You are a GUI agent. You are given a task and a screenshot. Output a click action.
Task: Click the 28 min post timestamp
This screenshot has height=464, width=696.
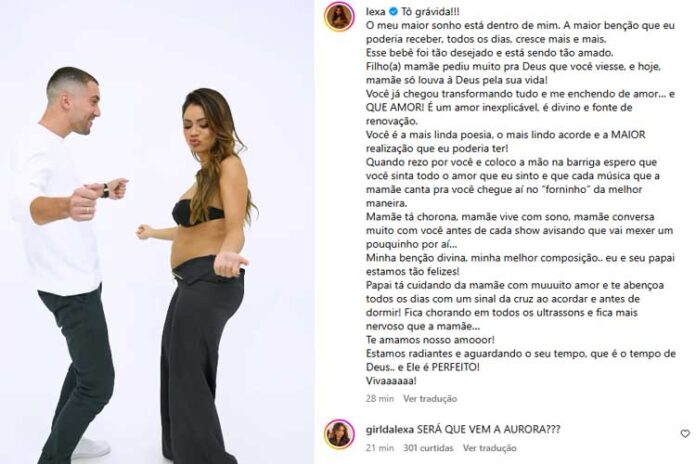tap(380, 398)
